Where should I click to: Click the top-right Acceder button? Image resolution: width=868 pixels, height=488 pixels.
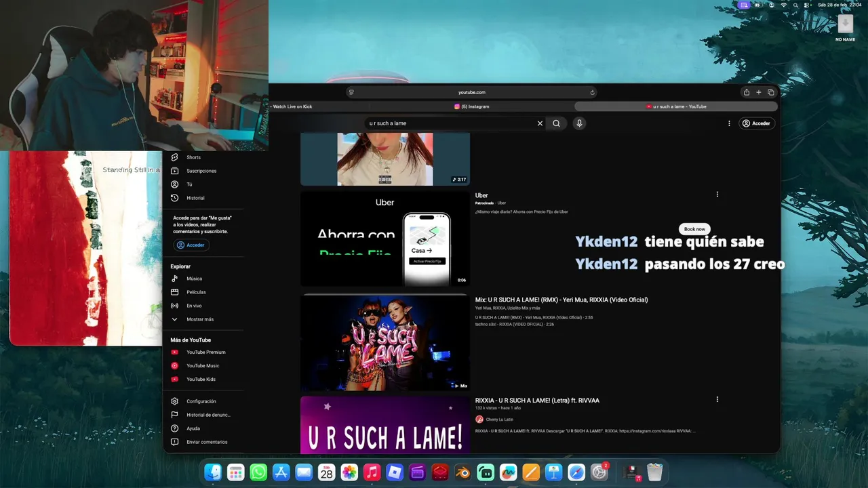pos(756,123)
